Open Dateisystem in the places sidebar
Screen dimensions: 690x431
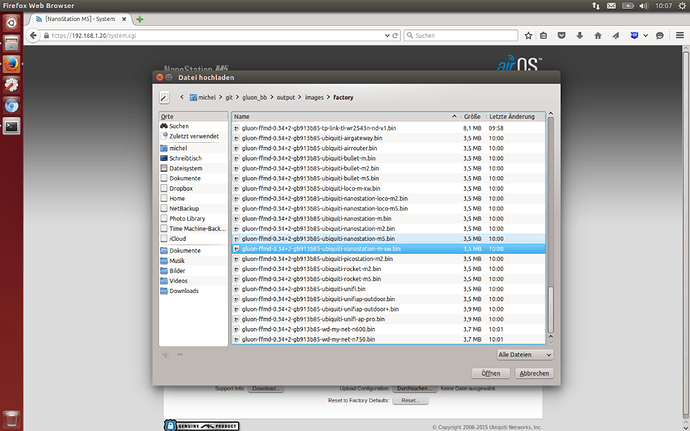tap(194, 168)
